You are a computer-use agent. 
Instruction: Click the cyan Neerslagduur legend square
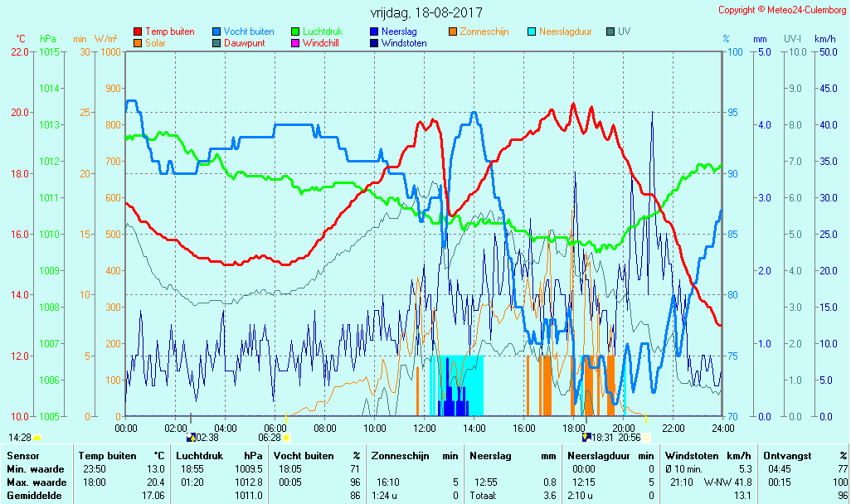pos(532,31)
